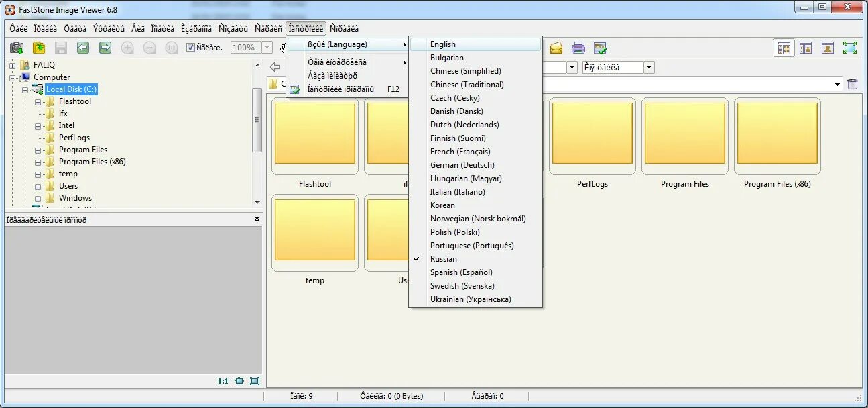Image resolution: width=868 pixels, height=408 pixels.
Task: Pick French (Français) from list
Action: (475, 152)
